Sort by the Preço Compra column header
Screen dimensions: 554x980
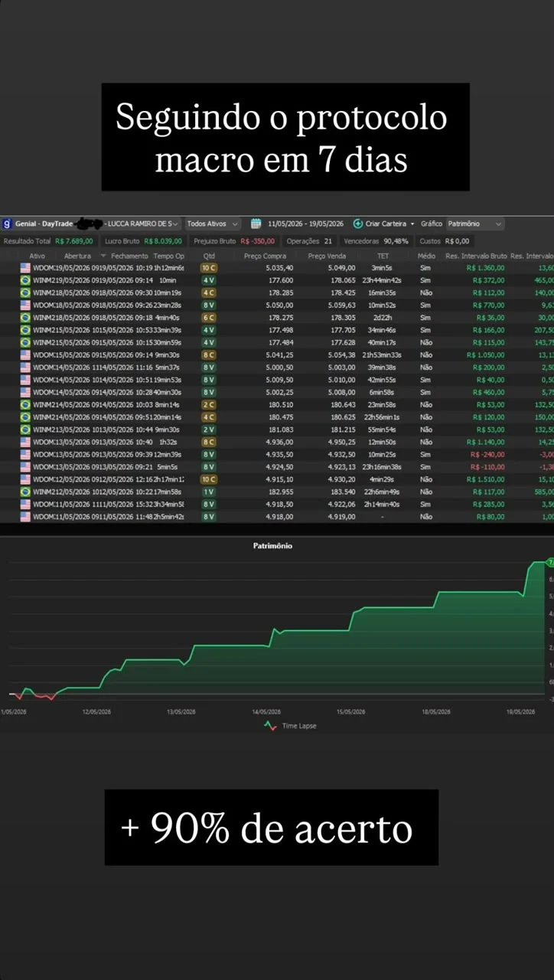click(x=265, y=256)
